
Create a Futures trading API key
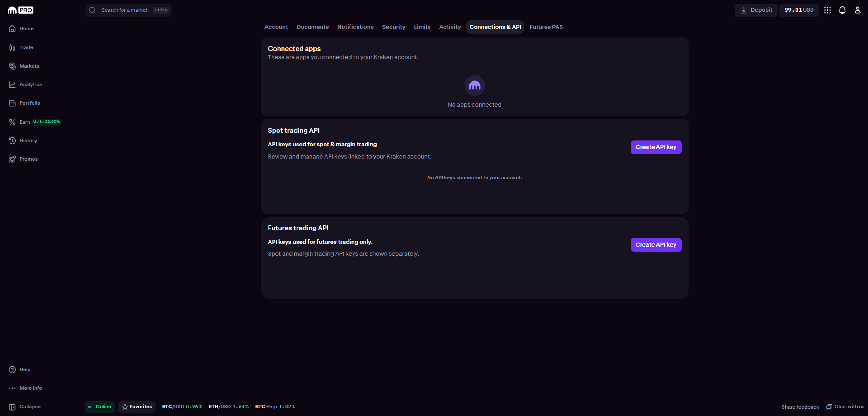656,245
